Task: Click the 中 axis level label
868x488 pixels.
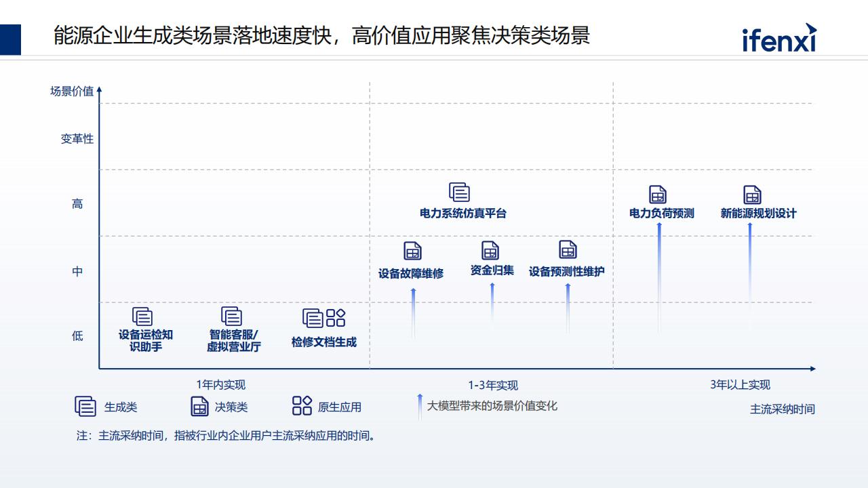Action: (77, 271)
